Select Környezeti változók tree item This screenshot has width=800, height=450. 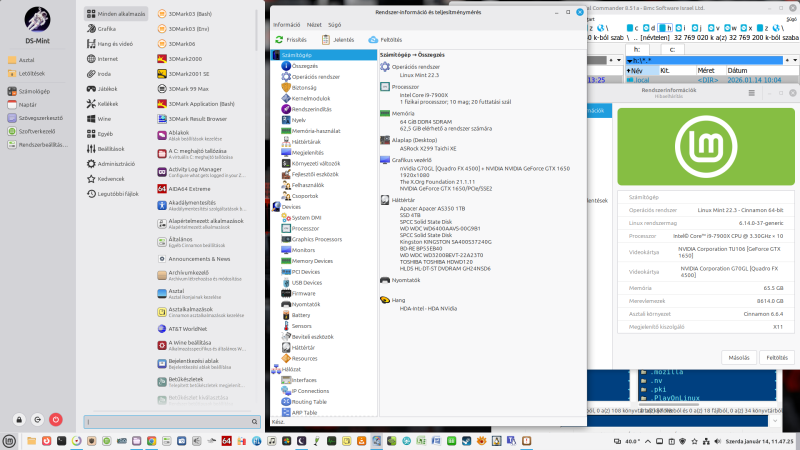point(311,163)
